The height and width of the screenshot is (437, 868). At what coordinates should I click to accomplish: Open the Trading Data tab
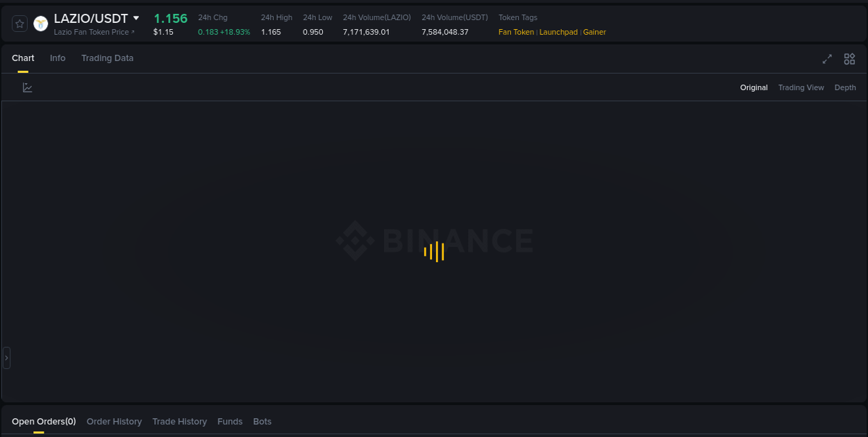pos(107,58)
